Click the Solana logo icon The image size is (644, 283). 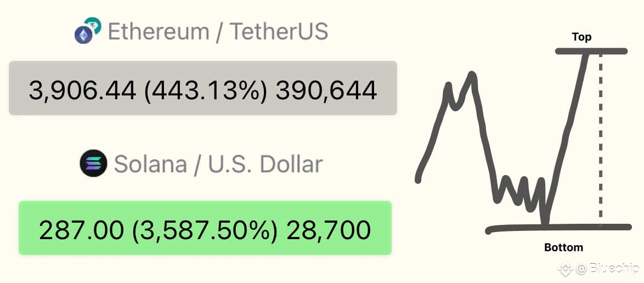click(x=94, y=163)
